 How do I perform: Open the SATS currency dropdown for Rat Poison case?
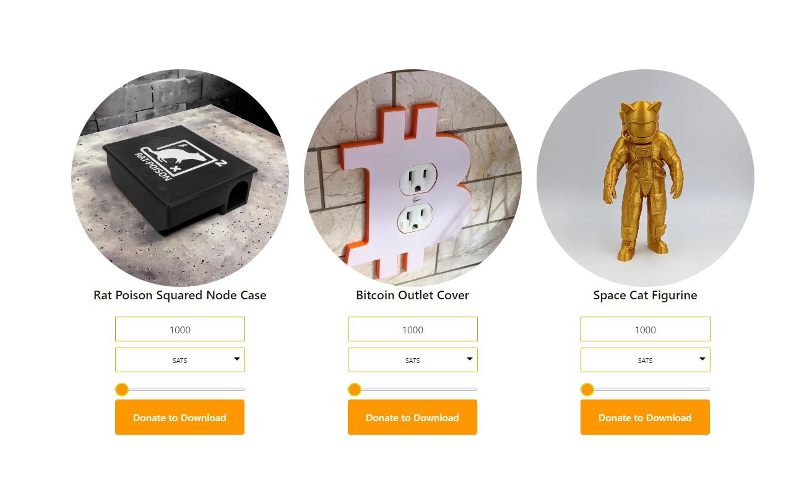click(x=180, y=360)
